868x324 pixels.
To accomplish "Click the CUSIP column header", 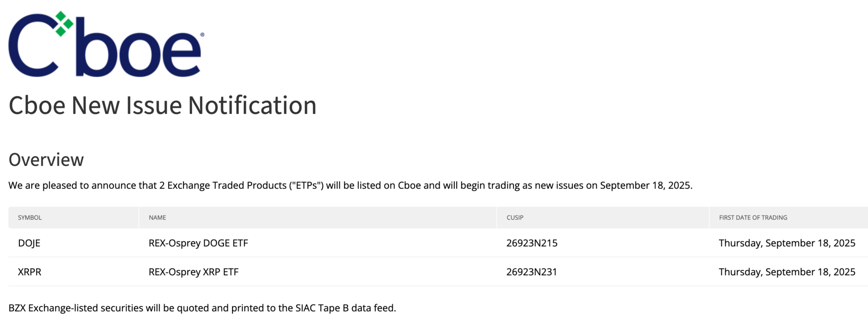I will [x=515, y=217].
